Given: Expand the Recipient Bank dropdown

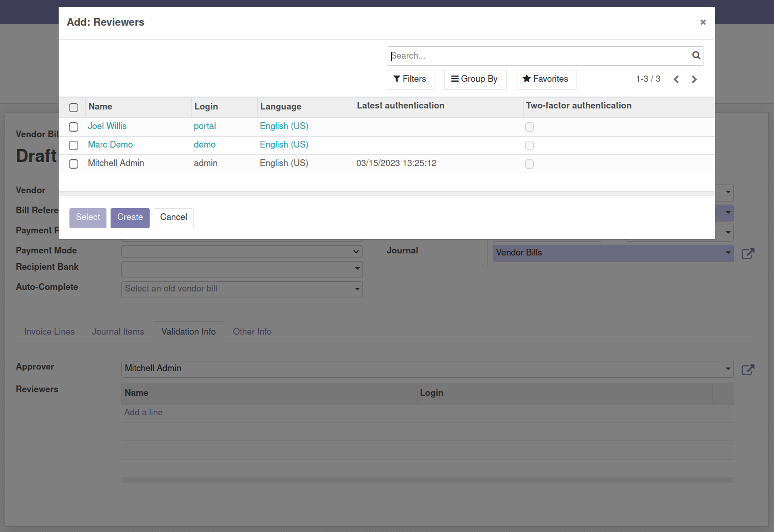Looking at the screenshot, I should pyautogui.click(x=242, y=269).
